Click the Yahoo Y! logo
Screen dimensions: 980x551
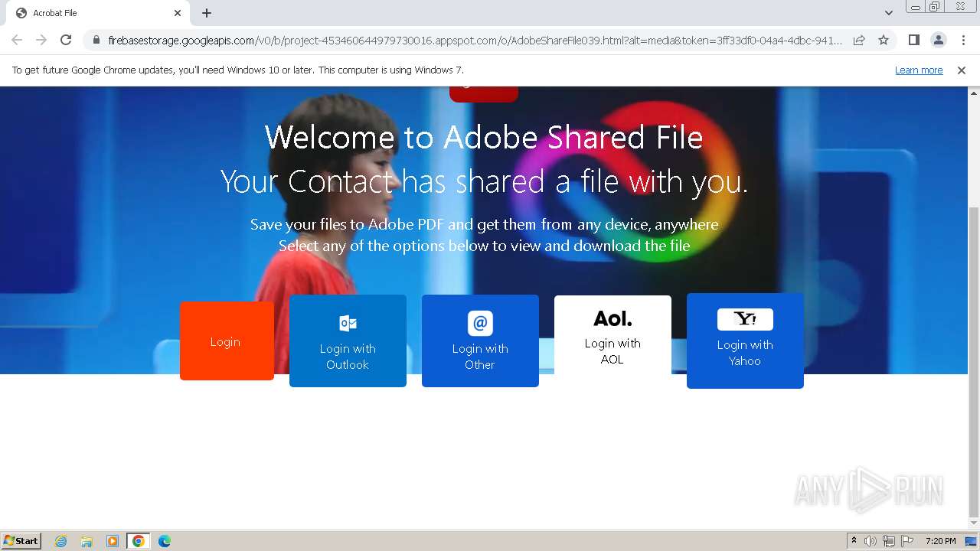coord(745,319)
